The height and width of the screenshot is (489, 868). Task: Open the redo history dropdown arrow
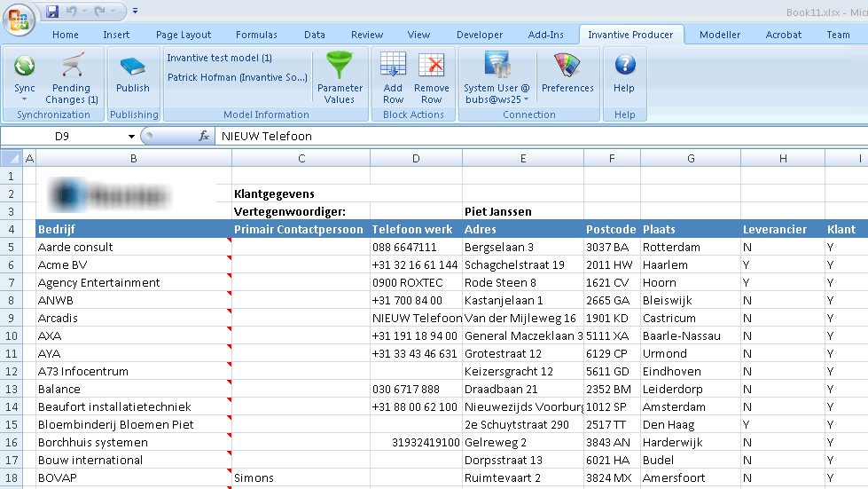tap(113, 11)
